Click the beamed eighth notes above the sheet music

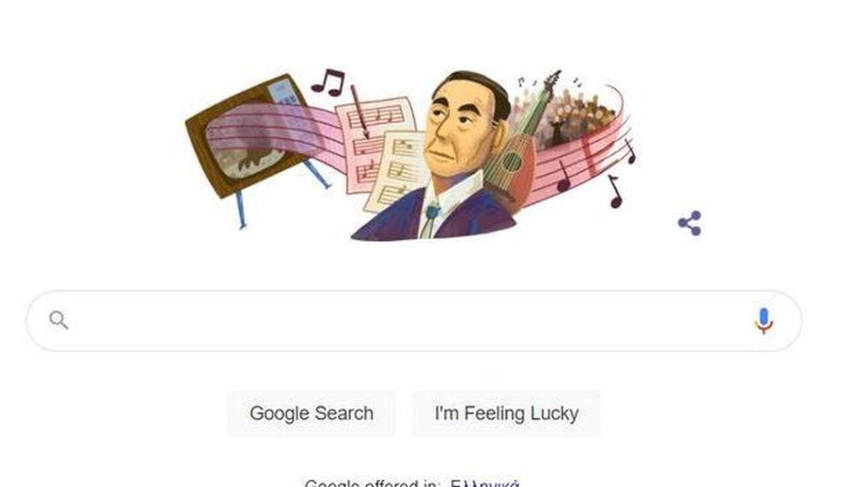pos(328,82)
